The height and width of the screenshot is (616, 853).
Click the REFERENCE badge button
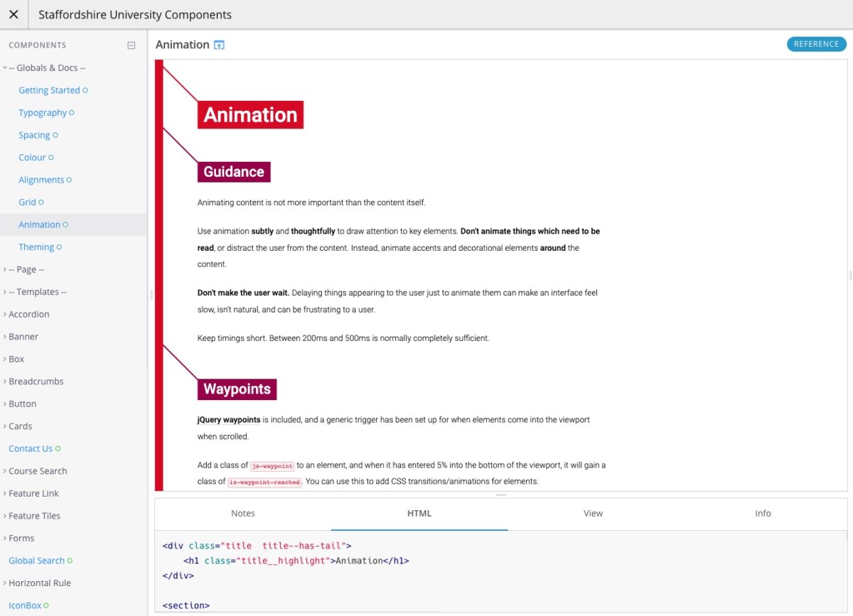pyautogui.click(x=817, y=44)
